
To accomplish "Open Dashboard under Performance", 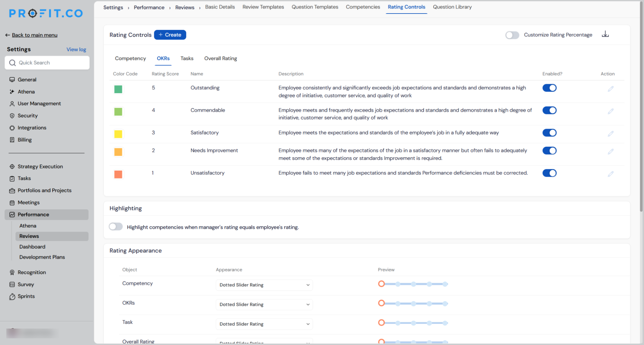I will pos(32,247).
